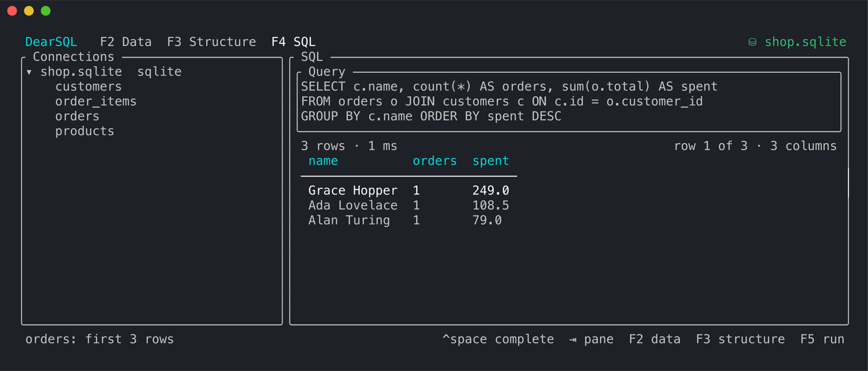The image size is (868, 371).
Task: Select the Grace Hopper cell
Action: [353, 191]
